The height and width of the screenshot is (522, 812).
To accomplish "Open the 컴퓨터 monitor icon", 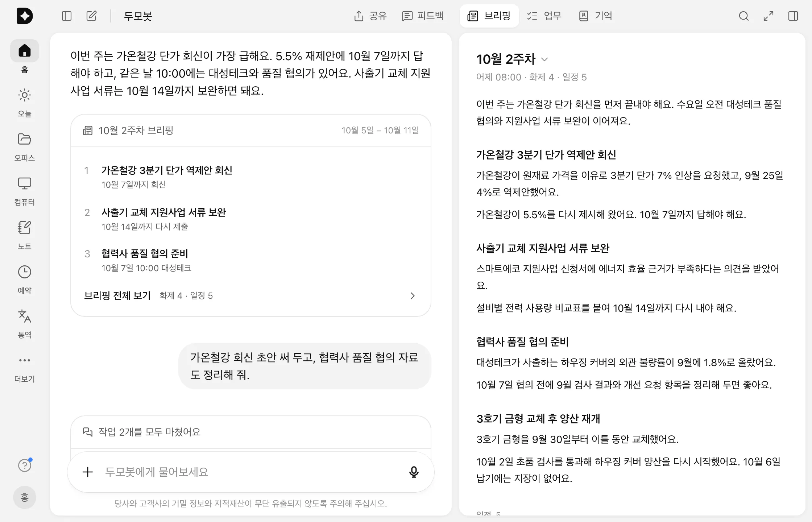I will [x=25, y=183].
